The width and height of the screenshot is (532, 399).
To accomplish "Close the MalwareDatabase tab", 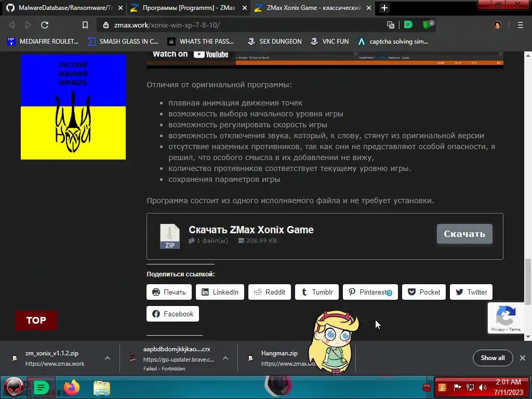I will tap(121, 8).
